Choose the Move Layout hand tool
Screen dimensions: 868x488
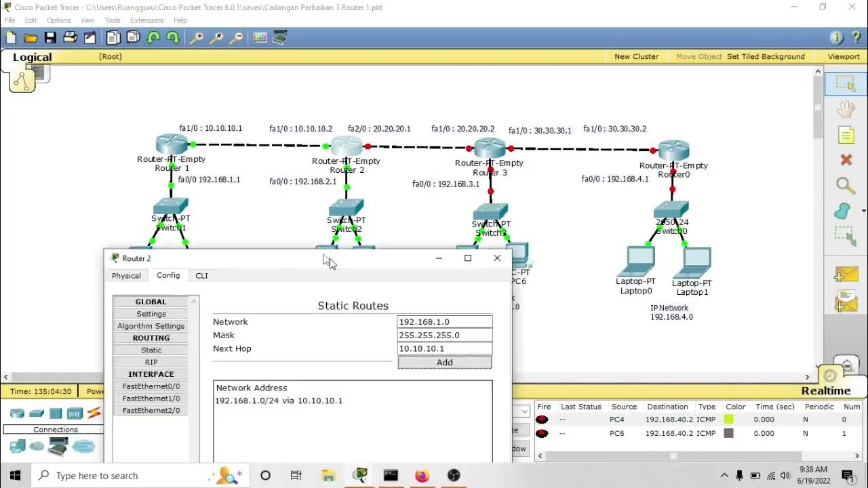tap(846, 109)
